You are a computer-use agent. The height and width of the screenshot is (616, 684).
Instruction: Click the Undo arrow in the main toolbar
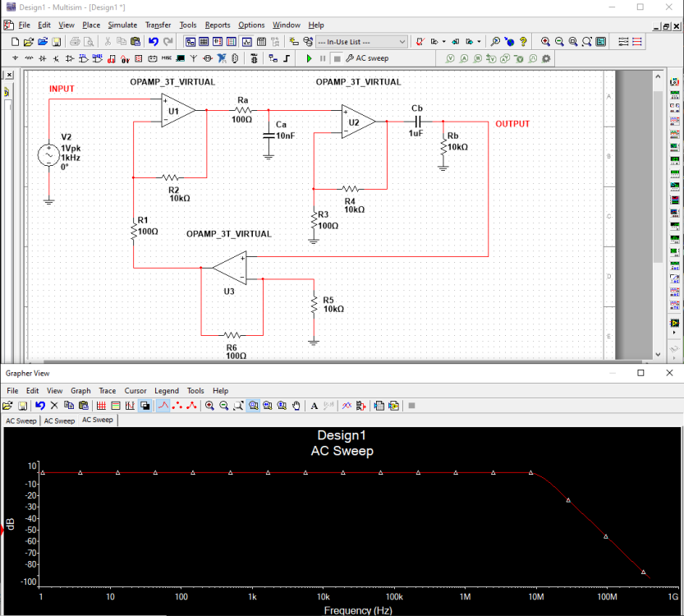(153, 41)
